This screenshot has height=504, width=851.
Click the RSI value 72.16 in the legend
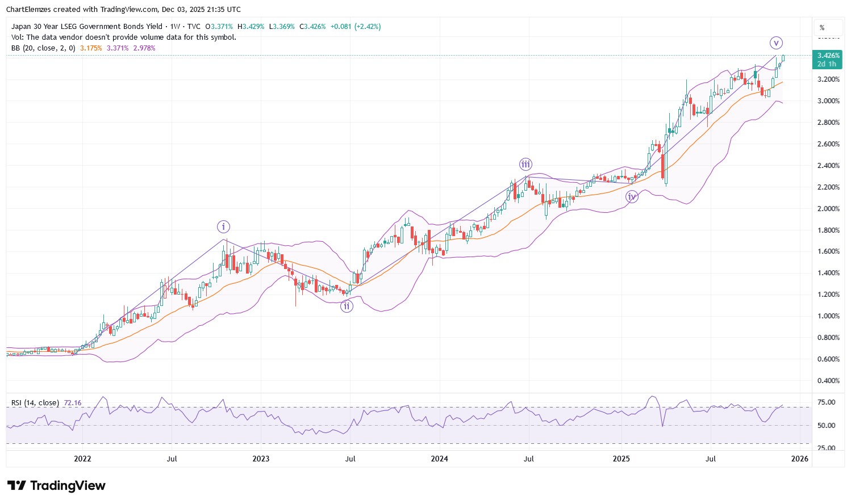click(x=73, y=403)
